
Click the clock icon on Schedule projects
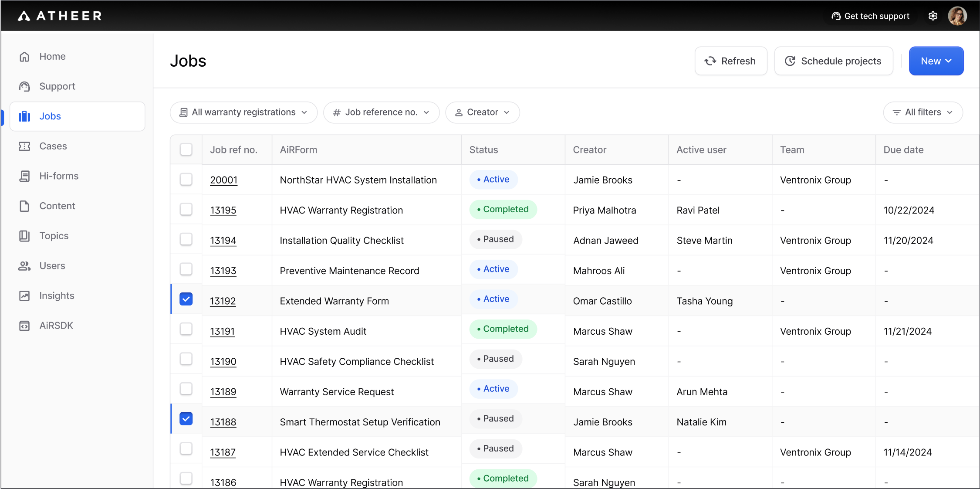[790, 61]
